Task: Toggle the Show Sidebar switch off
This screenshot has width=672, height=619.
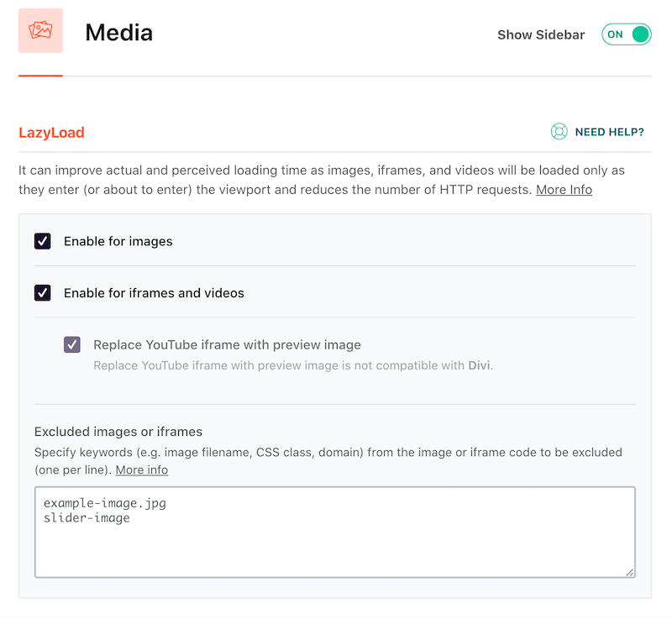Action: (x=627, y=34)
